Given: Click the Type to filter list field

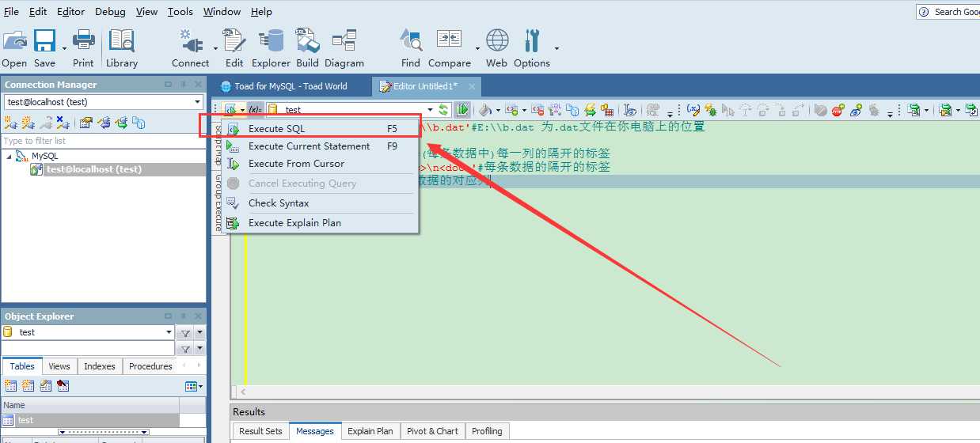Looking at the screenshot, I should pos(103,141).
